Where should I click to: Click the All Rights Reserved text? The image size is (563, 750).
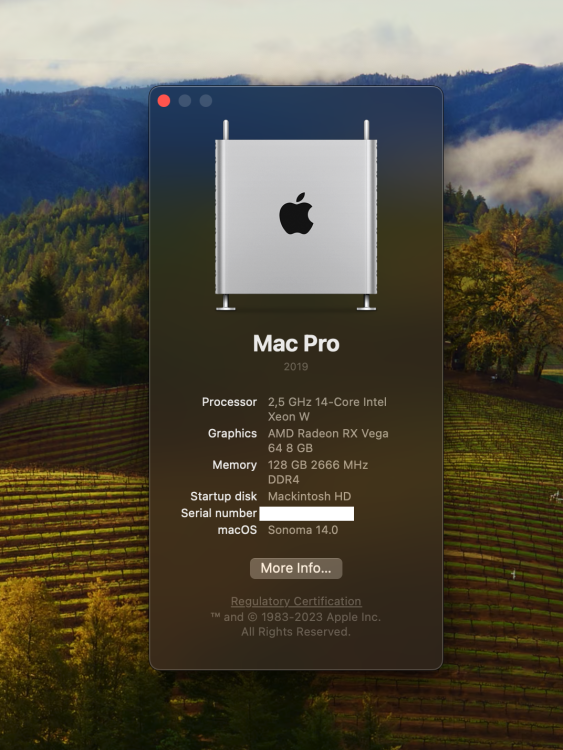(x=296, y=632)
